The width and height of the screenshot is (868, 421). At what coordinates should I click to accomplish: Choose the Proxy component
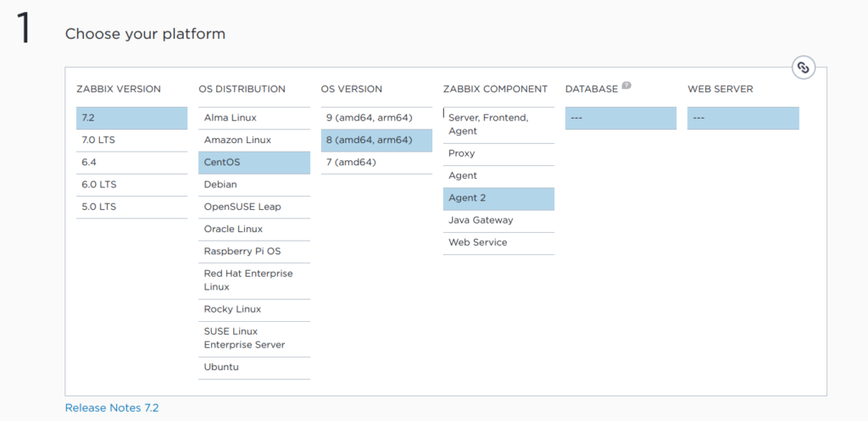tap(498, 154)
